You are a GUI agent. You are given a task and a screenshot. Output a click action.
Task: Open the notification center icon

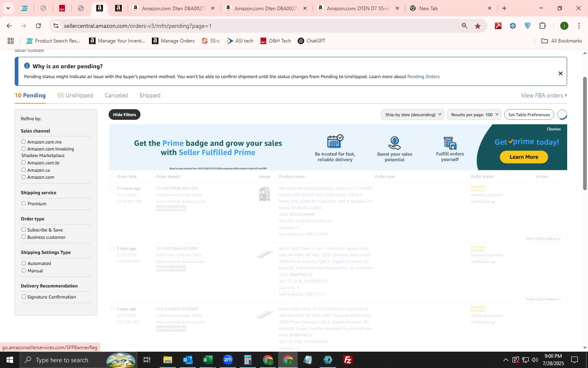[x=575, y=360]
